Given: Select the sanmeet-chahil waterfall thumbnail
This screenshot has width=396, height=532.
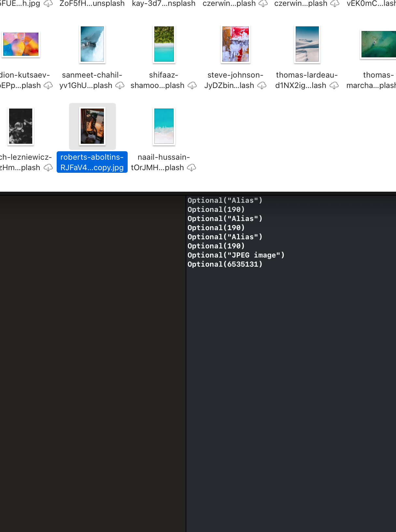Looking at the screenshot, I should click(x=92, y=44).
